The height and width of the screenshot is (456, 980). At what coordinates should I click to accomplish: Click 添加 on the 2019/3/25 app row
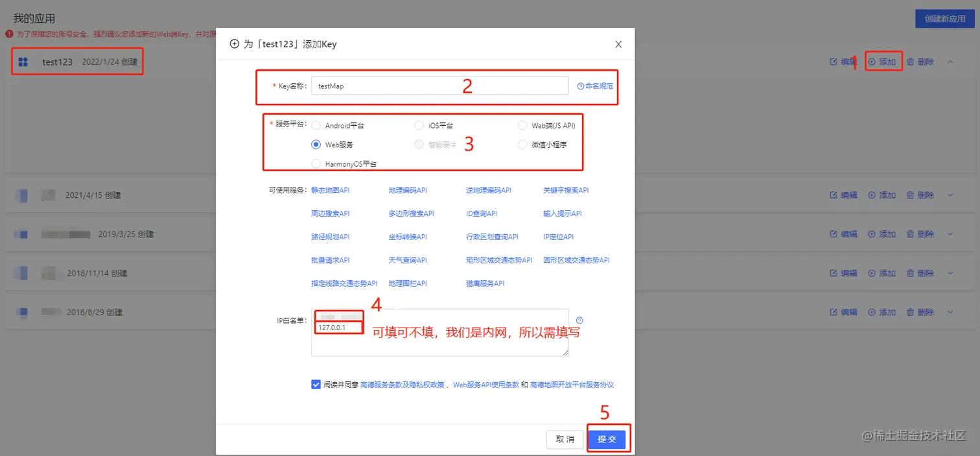point(882,234)
